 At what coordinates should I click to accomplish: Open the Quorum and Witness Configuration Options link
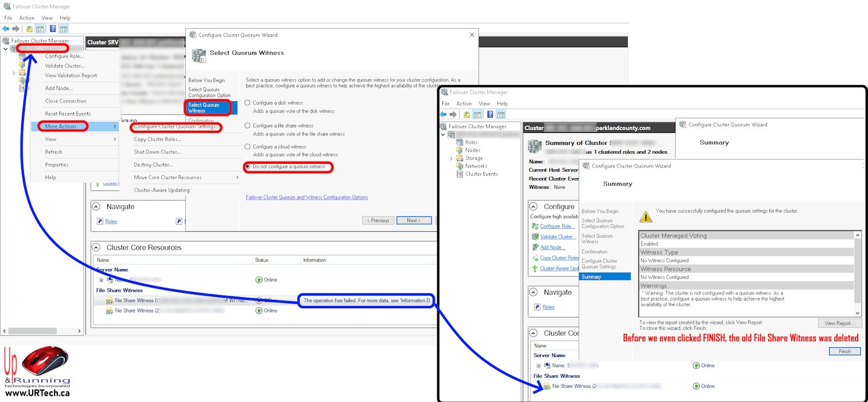tap(307, 197)
